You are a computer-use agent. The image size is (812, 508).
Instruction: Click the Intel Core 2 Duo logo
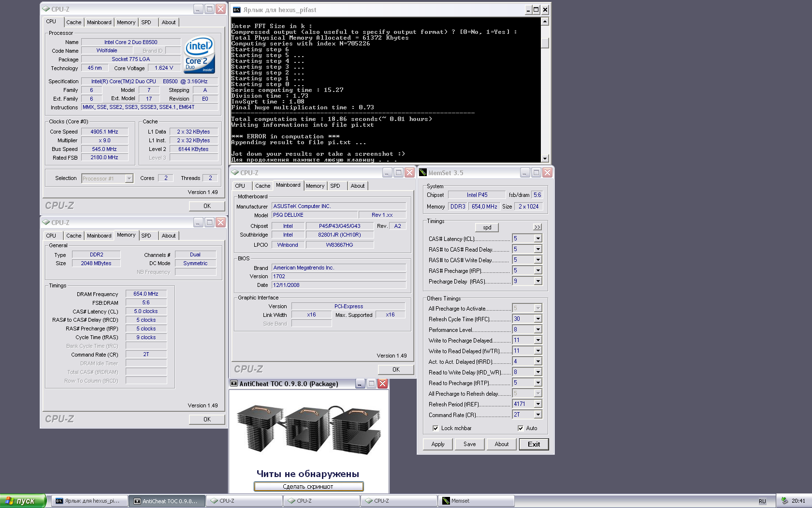(199, 55)
